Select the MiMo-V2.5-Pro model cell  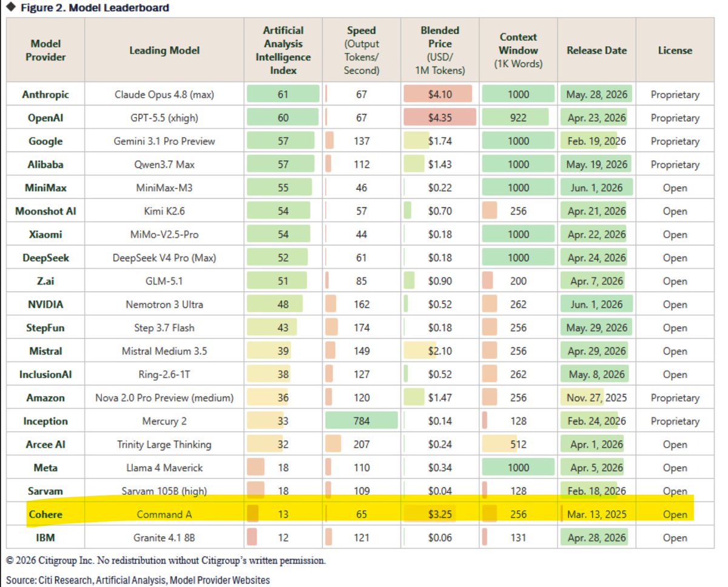(x=164, y=235)
